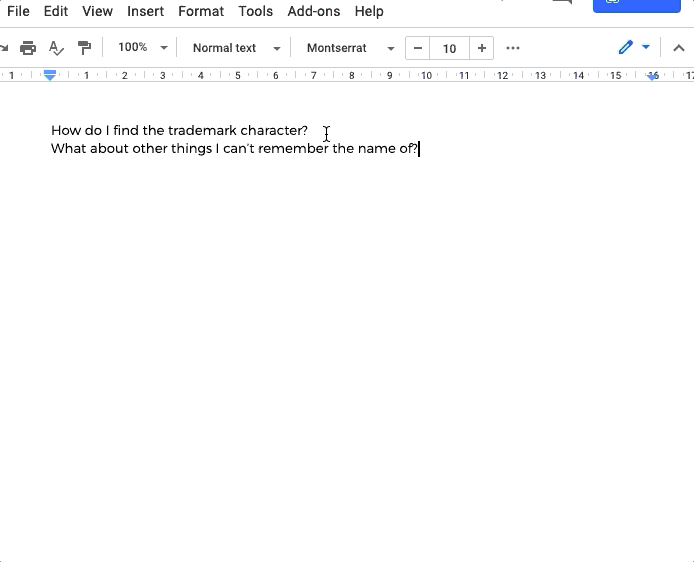Open the File menu
Image resolution: width=694 pixels, height=562 pixels.
click(x=18, y=11)
